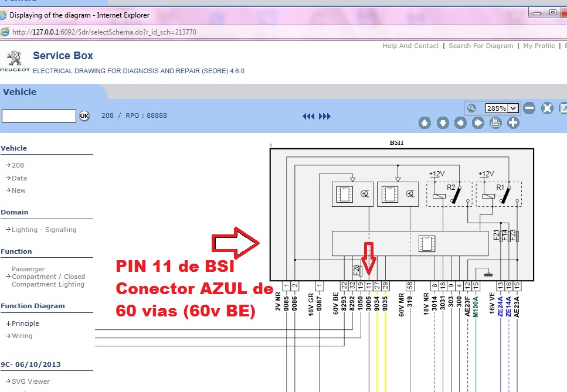Go to next diagram with right triple arrows
The width and height of the screenshot is (567, 392).
[x=325, y=117]
